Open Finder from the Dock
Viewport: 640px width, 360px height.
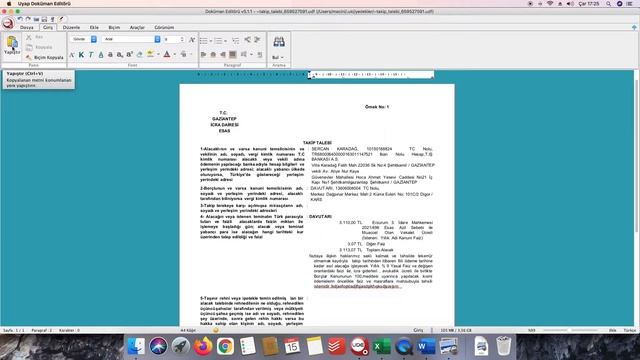(x=136, y=347)
